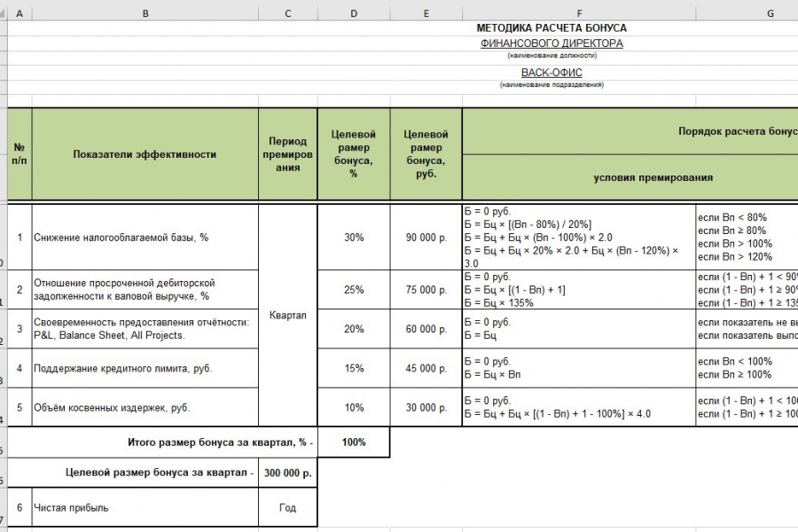This screenshot has height=532, width=798.
Task: Click the 20% bonus cell
Action: [x=354, y=329]
